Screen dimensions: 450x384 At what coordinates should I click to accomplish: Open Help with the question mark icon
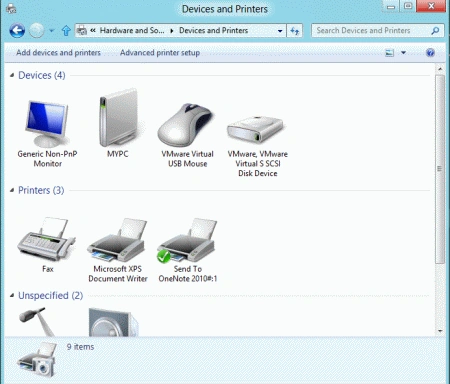430,53
